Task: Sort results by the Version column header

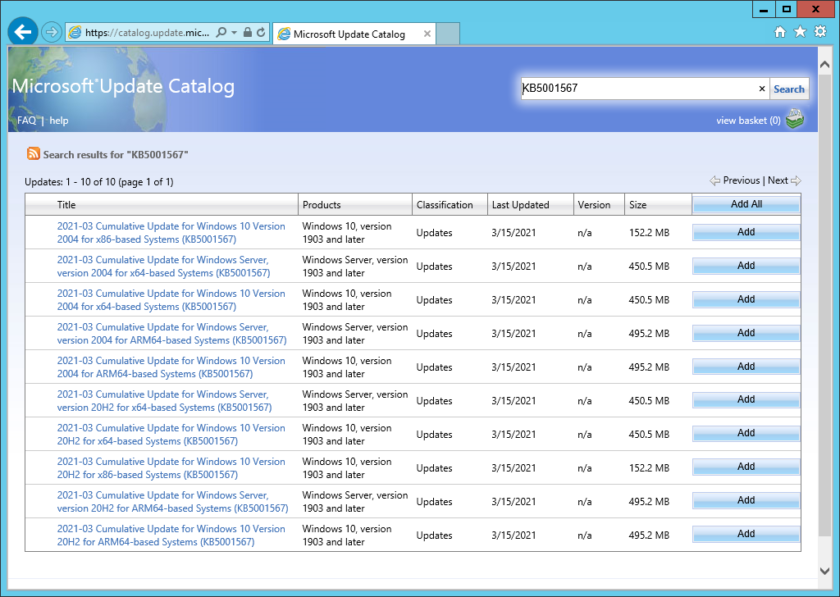Action: tap(594, 205)
